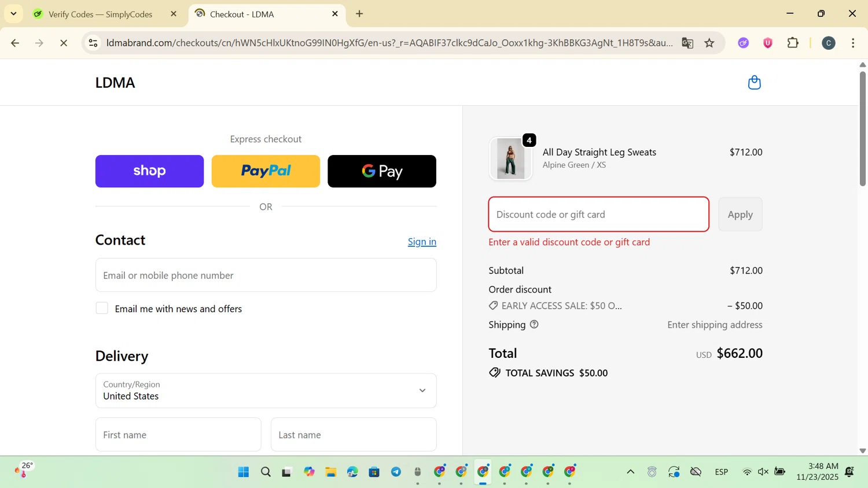This screenshot has height=488, width=868.
Task: Open the notifications bell icon
Action: pos(849,472)
